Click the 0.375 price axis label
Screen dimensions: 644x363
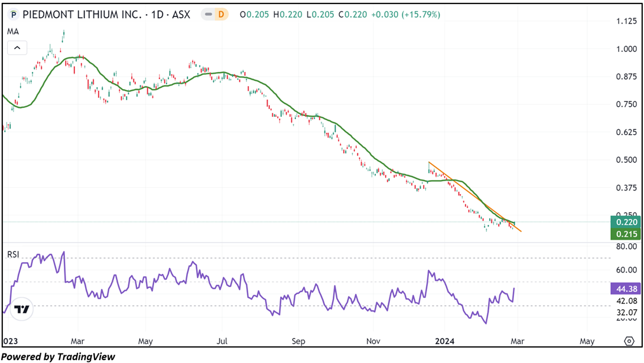tap(626, 188)
